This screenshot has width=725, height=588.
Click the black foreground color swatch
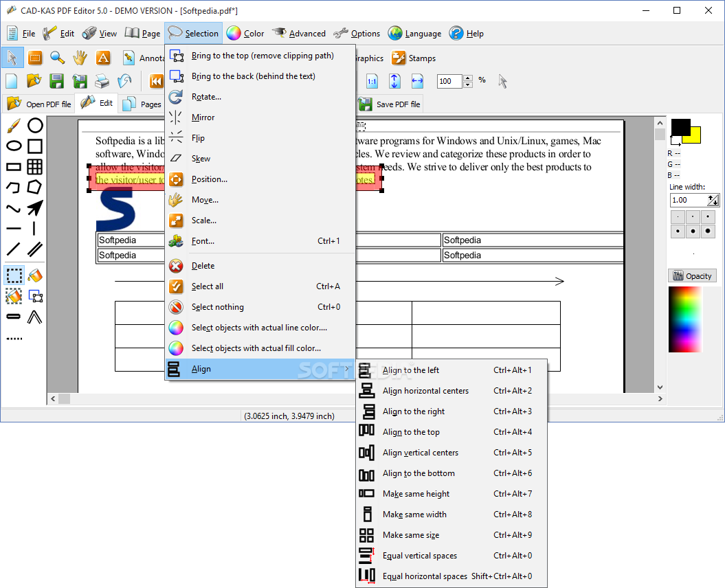pyautogui.click(x=680, y=127)
